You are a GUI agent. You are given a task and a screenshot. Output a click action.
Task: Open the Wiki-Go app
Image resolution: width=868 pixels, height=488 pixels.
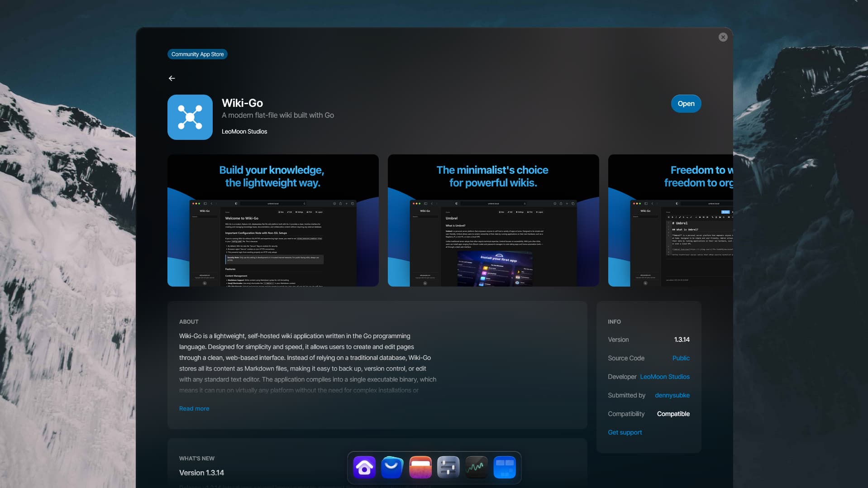tap(686, 104)
